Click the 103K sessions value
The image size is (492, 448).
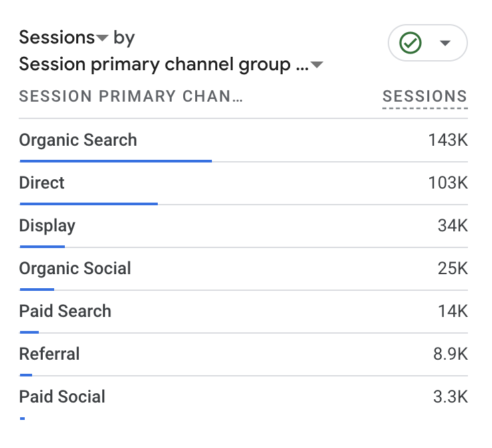tap(448, 183)
